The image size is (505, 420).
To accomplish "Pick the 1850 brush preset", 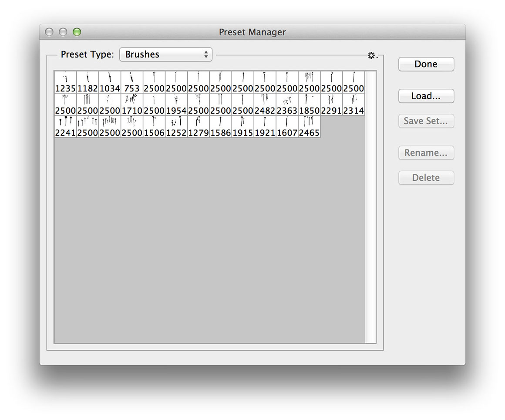I will tap(310, 105).
